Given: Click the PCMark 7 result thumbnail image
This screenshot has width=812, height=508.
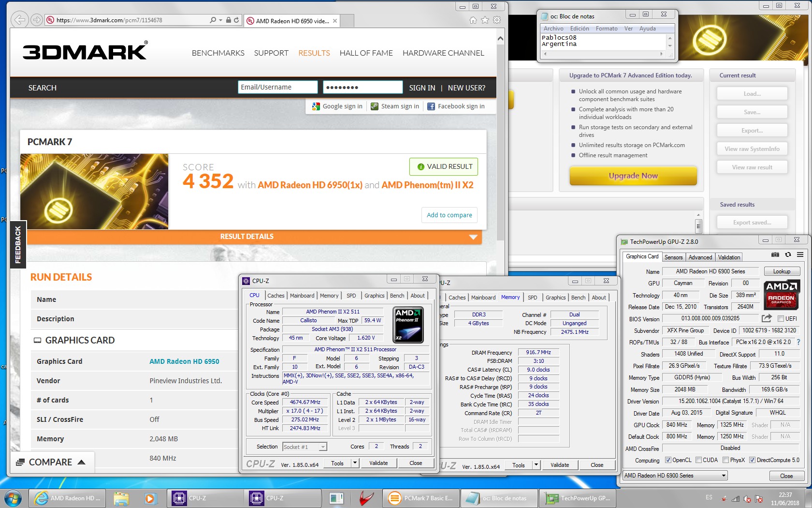Looking at the screenshot, I should [x=94, y=192].
